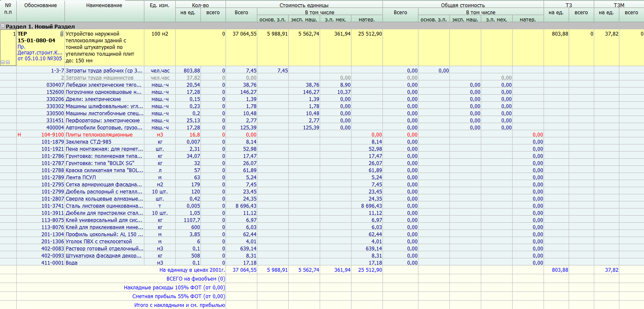
Task: Select the row 'Затраты труда машинистов'
Action: pyautogui.click(x=322, y=77)
